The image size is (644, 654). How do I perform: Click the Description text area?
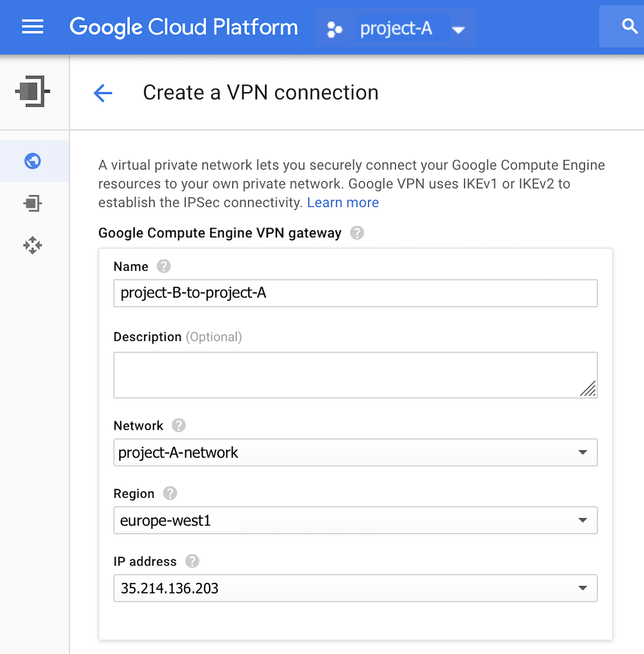pos(355,375)
